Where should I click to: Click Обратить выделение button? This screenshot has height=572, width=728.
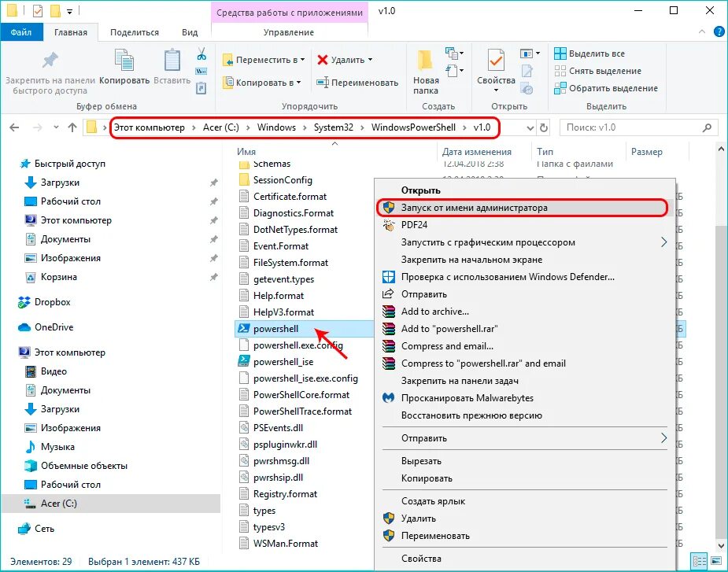606,88
